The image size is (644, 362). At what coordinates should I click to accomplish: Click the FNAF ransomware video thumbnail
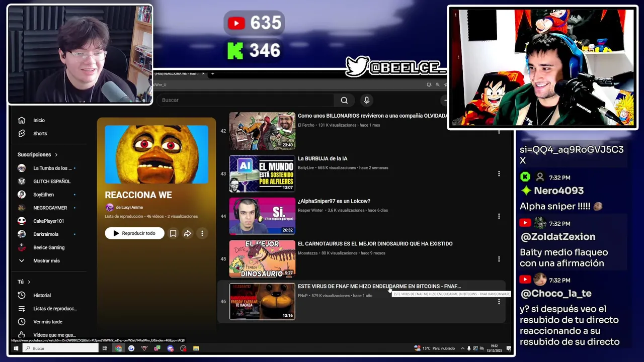tap(262, 302)
